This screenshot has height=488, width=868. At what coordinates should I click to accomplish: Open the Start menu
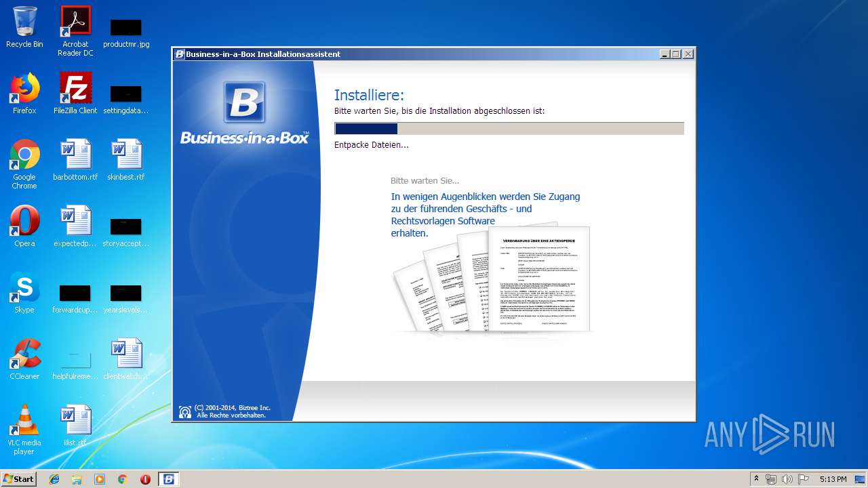(x=19, y=479)
